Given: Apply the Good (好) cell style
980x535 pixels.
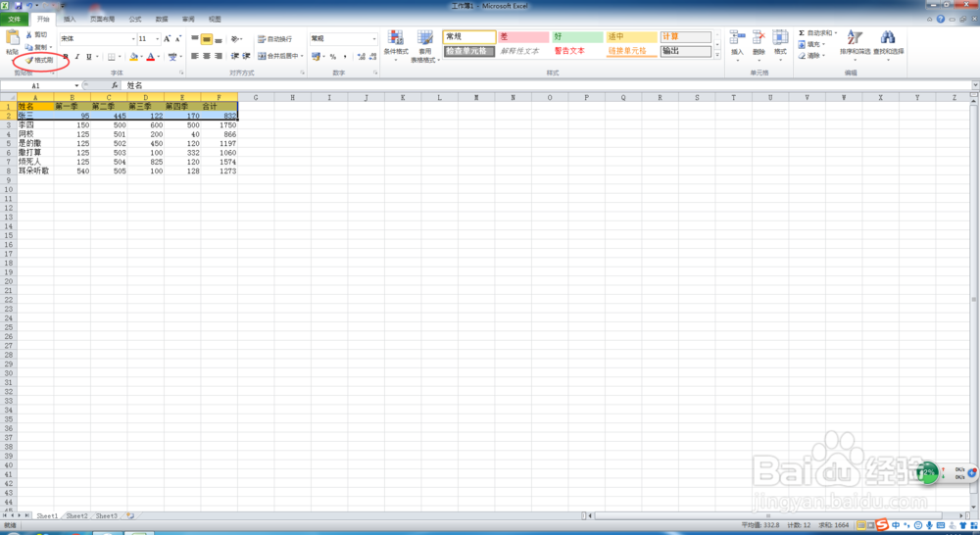Looking at the screenshot, I should [577, 37].
